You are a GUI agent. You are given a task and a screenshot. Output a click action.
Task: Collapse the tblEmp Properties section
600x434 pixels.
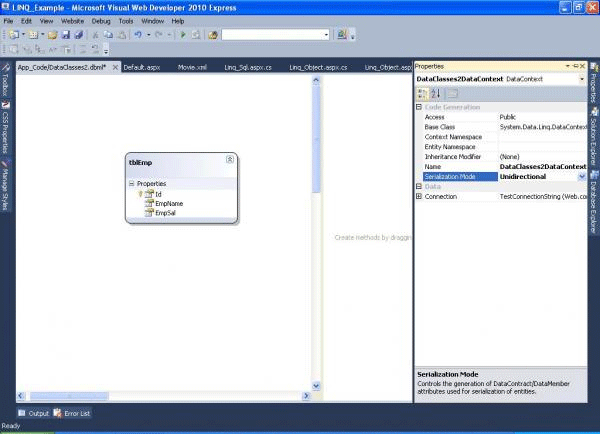(132, 184)
